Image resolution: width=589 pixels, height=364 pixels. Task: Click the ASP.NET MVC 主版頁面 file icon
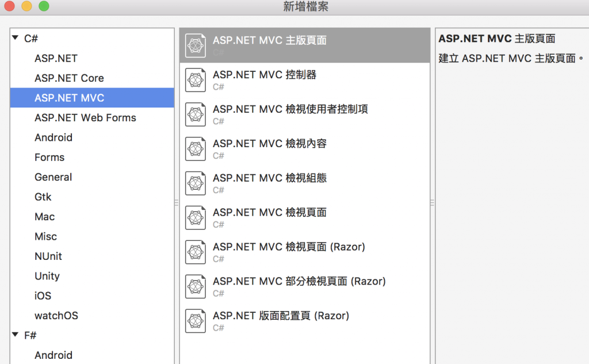(196, 45)
